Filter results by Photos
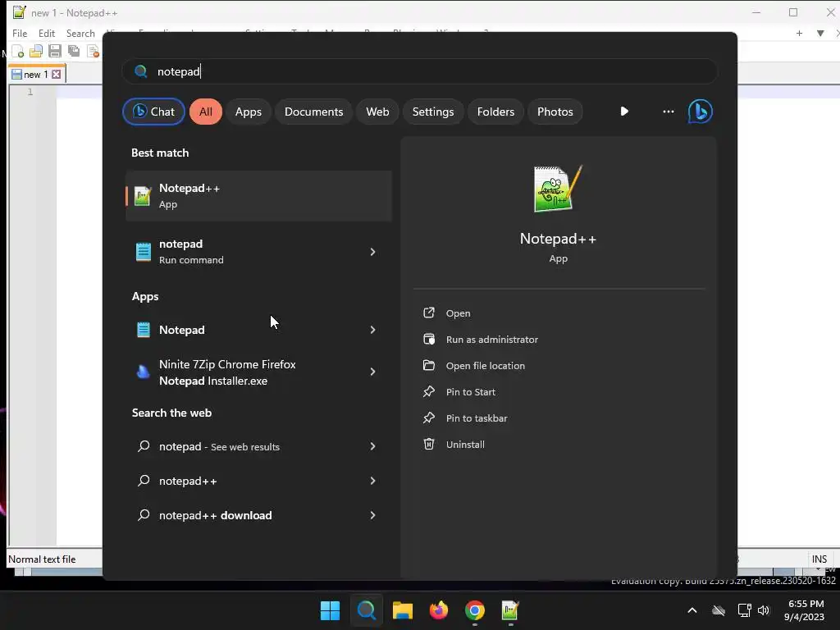The width and height of the screenshot is (840, 630). click(x=555, y=112)
